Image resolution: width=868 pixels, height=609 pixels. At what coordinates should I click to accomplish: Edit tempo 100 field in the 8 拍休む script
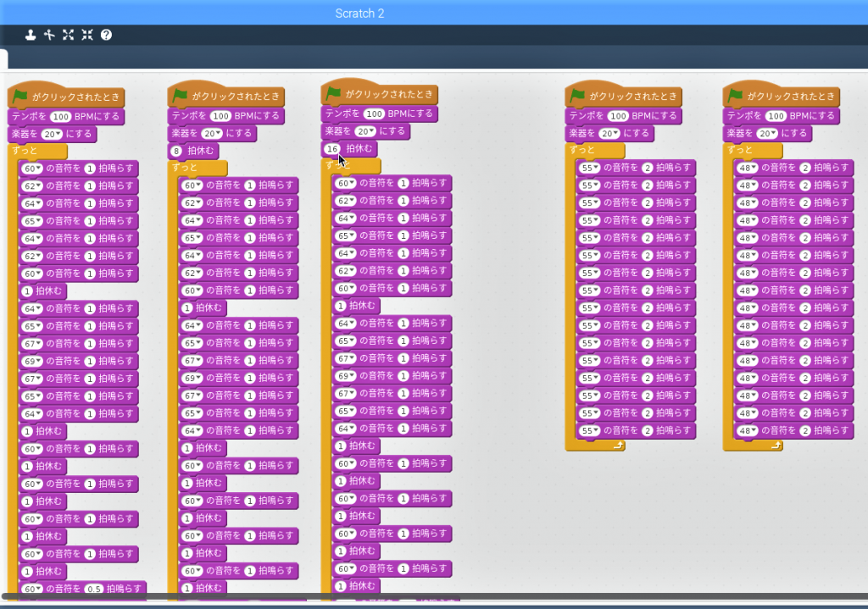tap(221, 116)
